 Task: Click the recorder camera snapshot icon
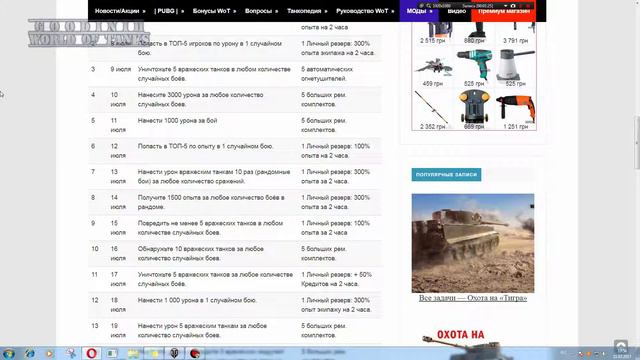pyautogui.click(x=513, y=6)
